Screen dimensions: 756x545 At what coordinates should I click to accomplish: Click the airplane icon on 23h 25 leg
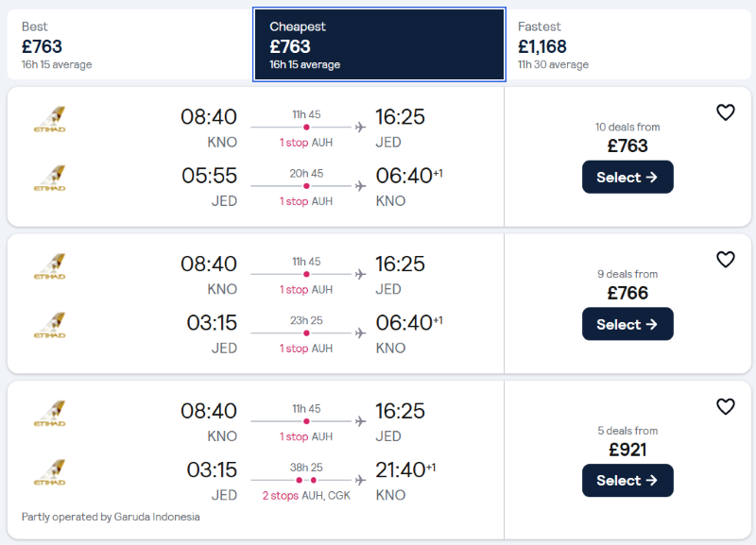(360, 333)
